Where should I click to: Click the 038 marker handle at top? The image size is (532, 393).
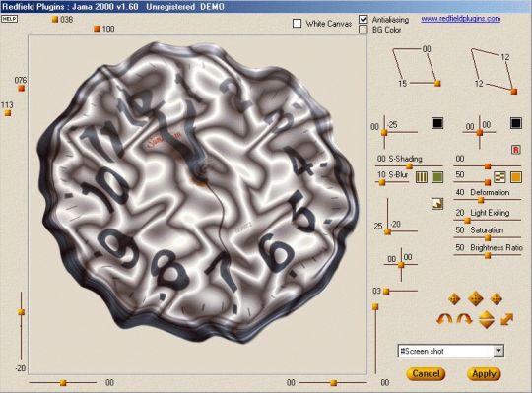click(55, 20)
